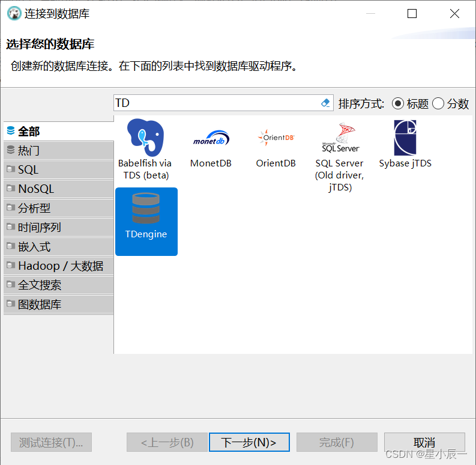The width and height of the screenshot is (476, 465).
Task: Open the NoSQL category
Action: [x=59, y=189]
